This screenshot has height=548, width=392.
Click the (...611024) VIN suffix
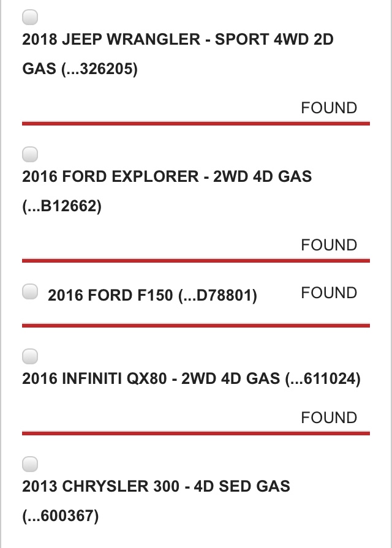pyautogui.click(x=323, y=379)
